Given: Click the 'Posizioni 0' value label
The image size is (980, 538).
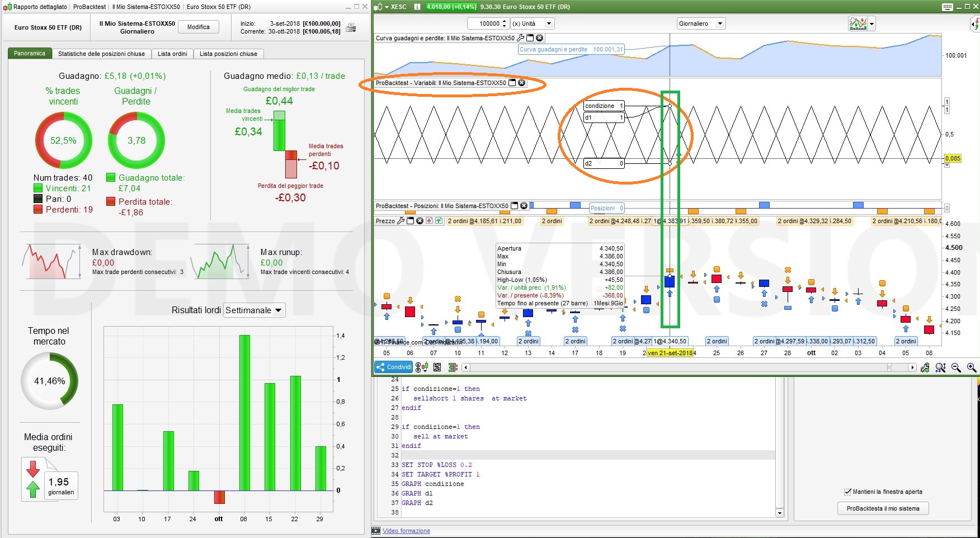Looking at the screenshot, I should [x=607, y=208].
